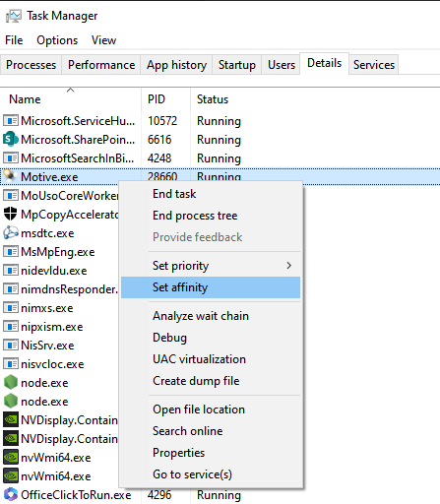Click the second nvWmi64.exe icon

point(11,476)
